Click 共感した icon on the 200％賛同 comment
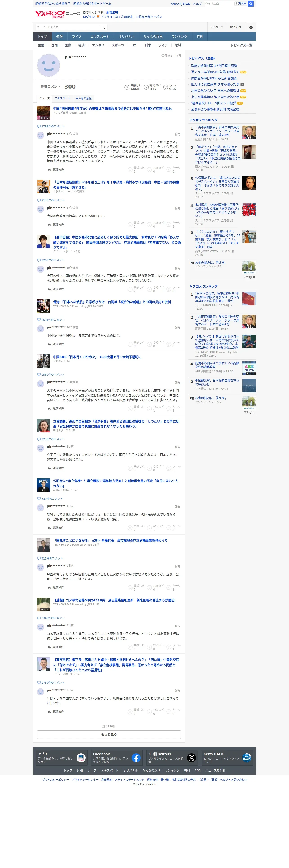Image resolution: width=289 pixels, height=868 pixels. (x=130, y=224)
